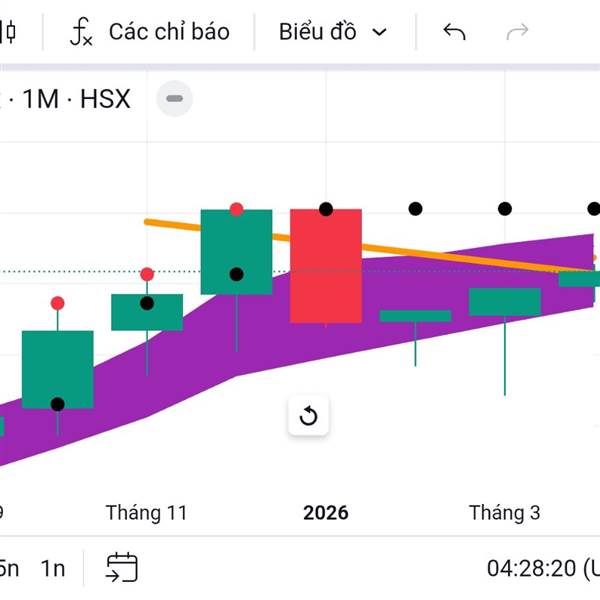Reset chart view with circular arrow button
600x600 pixels.
pyautogui.click(x=308, y=416)
